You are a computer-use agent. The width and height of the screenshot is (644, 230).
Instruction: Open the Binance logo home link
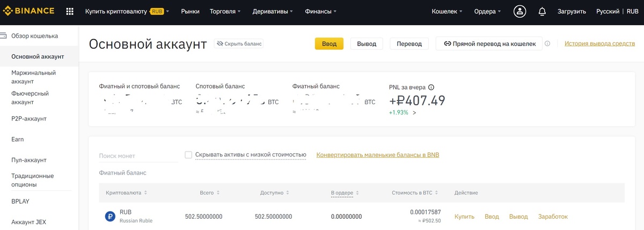click(x=29, y=11)
